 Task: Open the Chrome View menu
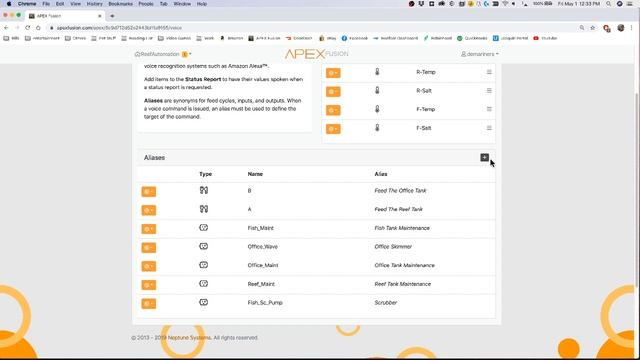[76, 4]
